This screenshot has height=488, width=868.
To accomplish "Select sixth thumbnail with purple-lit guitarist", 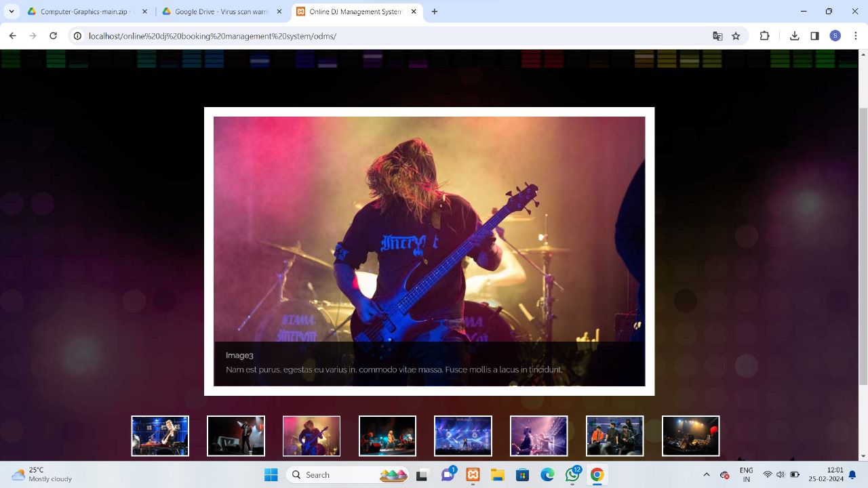I will (538, 436).
